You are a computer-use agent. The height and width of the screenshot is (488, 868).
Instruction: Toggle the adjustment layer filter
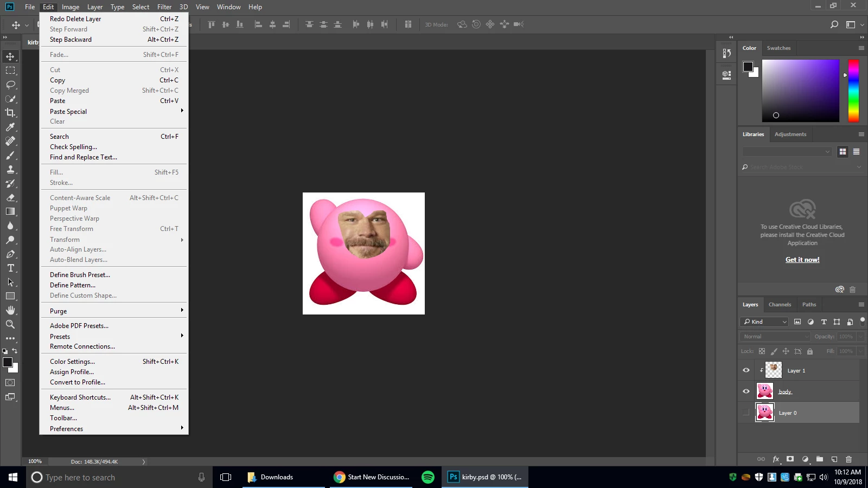pyautogui.click(x=810, y=322)
